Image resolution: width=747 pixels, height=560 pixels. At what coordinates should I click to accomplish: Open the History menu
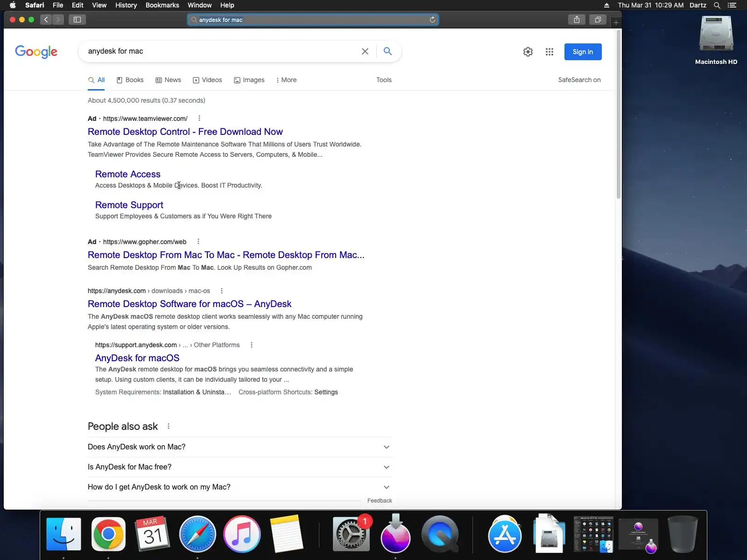(x=126, y=5)
